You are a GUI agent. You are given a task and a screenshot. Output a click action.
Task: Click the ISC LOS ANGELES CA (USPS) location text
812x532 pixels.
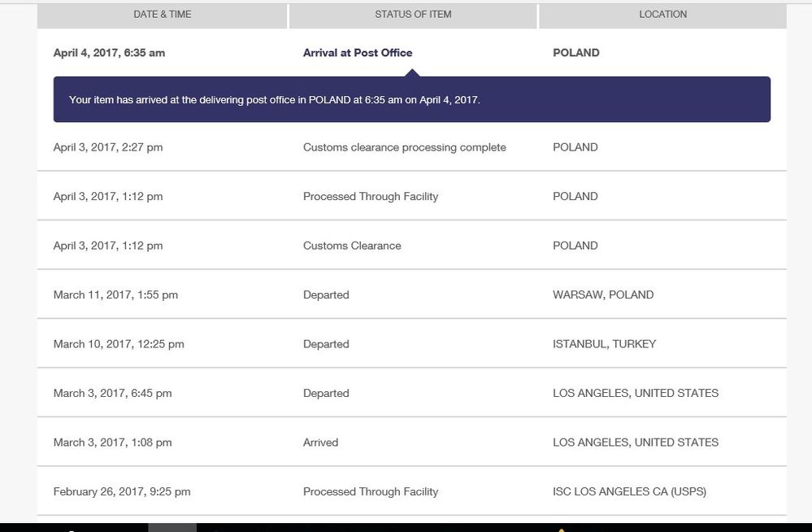629,491
